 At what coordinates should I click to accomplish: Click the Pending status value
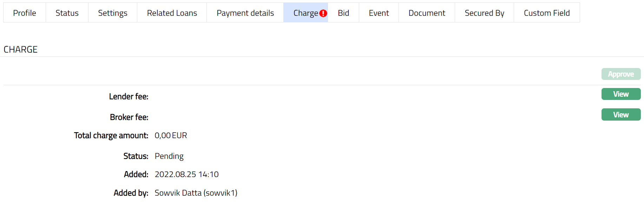click(169, 156)
